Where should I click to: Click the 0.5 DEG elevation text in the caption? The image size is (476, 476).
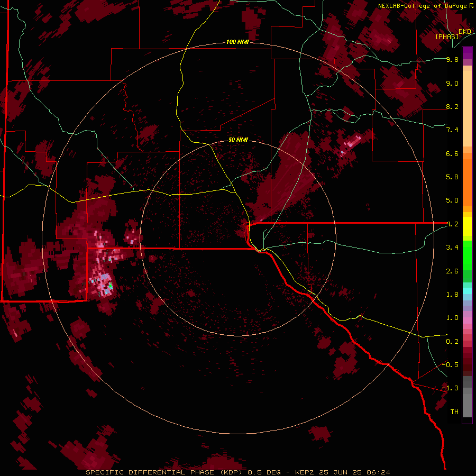pos(264,472)
